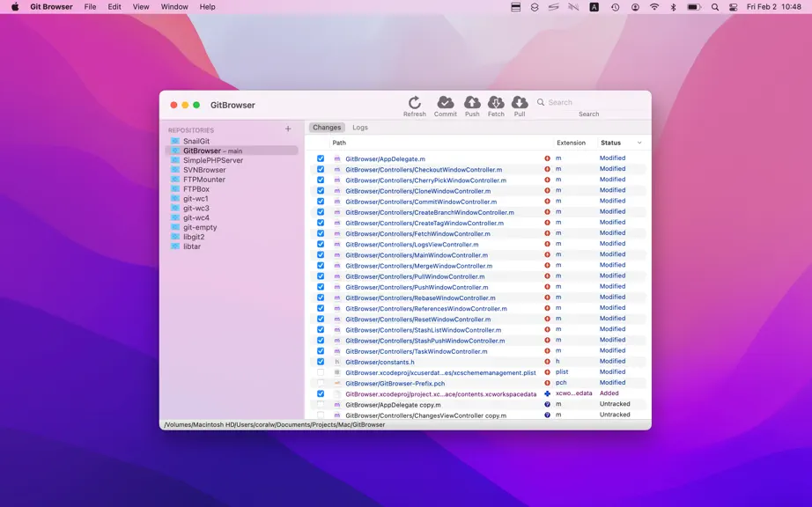Open the View menu

tap(141, 7)
